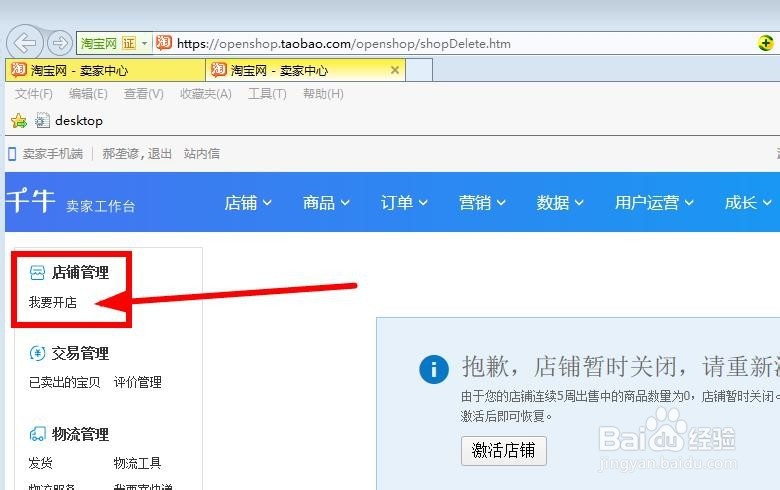Click the 交易管理 section heading
This screenshot has height=490, width=780.
81,353
